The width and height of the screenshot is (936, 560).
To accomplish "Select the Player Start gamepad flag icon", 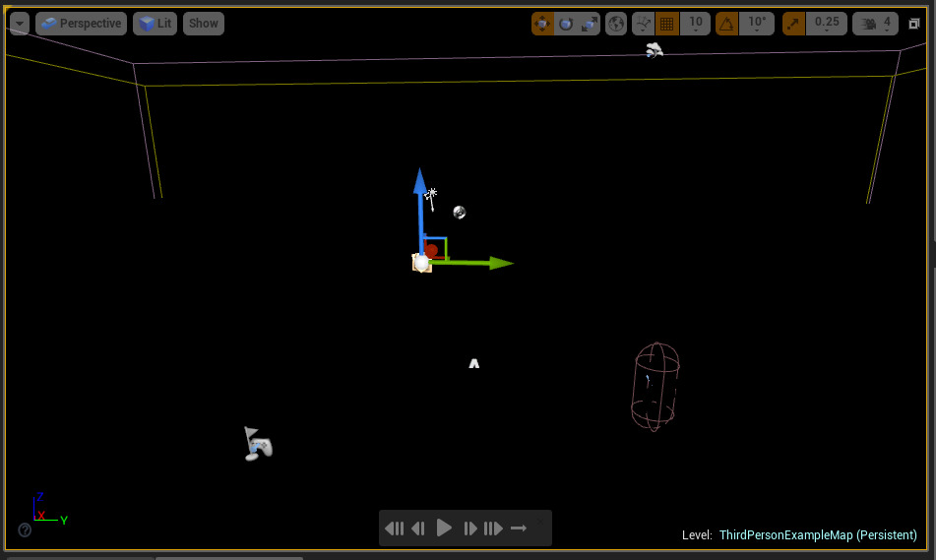I will click(x=258, y=444).
